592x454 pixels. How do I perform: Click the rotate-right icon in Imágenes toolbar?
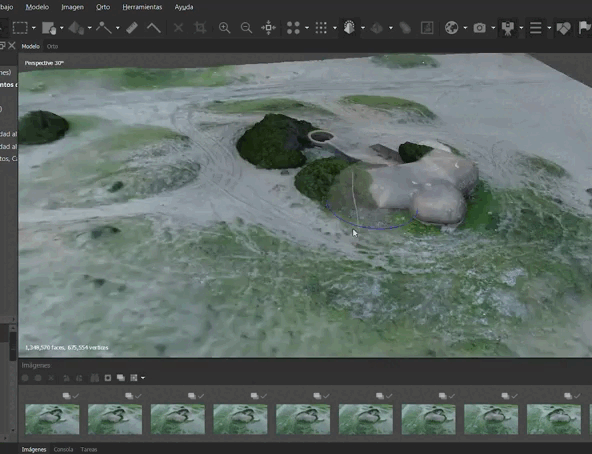point(79,378)
